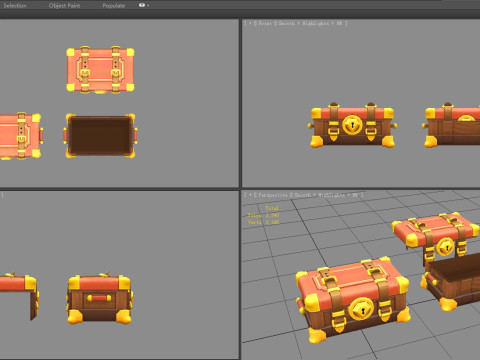Click the Perspective viewport name label

point(273,195)
